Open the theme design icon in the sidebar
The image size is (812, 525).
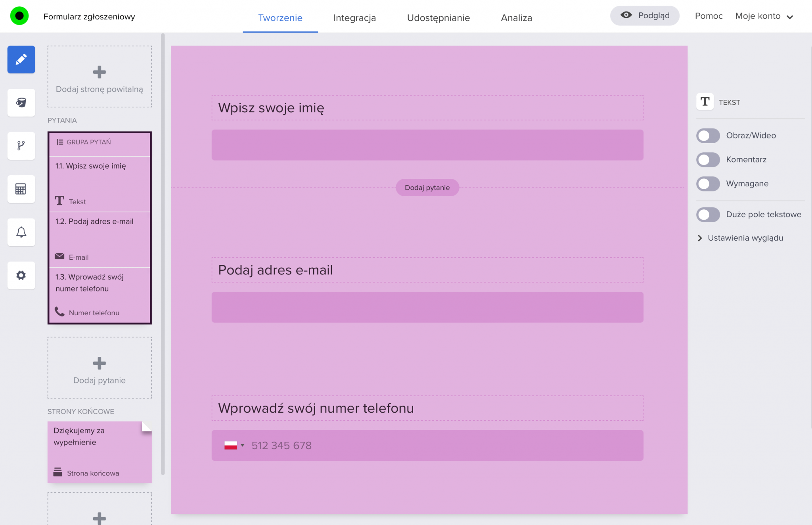click(x=21, y=103)
